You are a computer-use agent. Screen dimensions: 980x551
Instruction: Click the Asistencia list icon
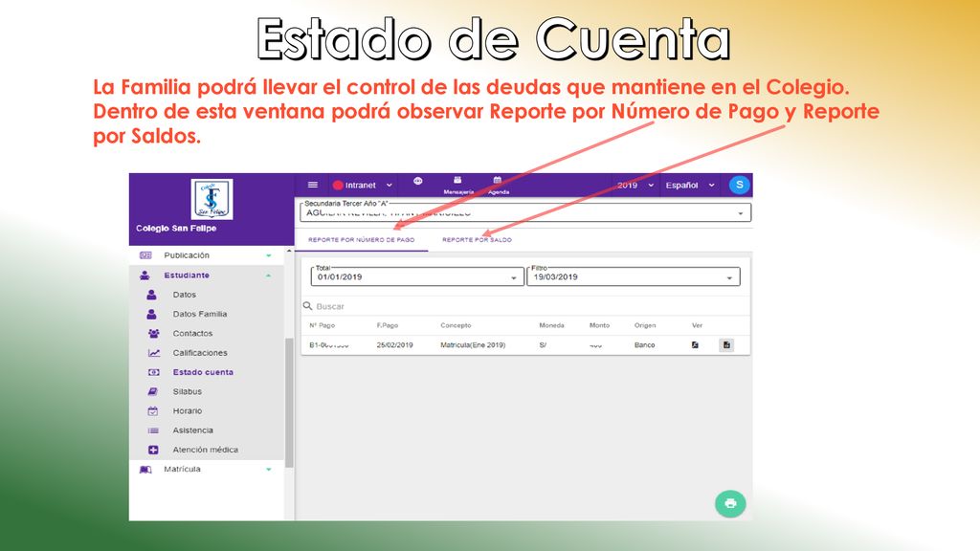coord(153,430)
